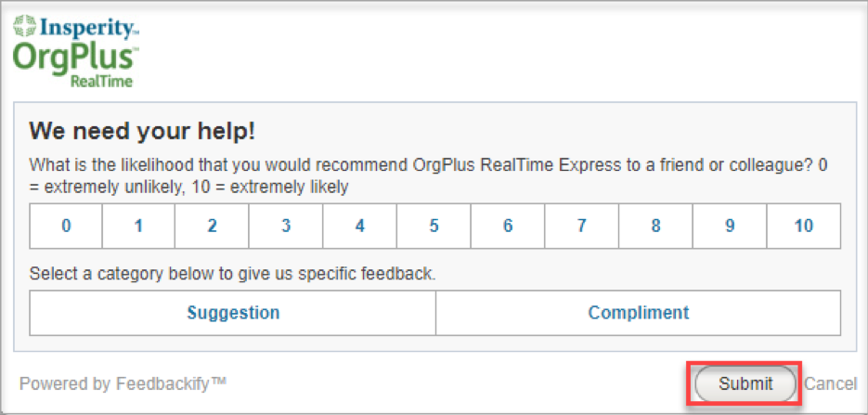Select rating 0 extremely unlikely
Image resolution: width=868 pixels, height=415 pixels.
(66, 226)
